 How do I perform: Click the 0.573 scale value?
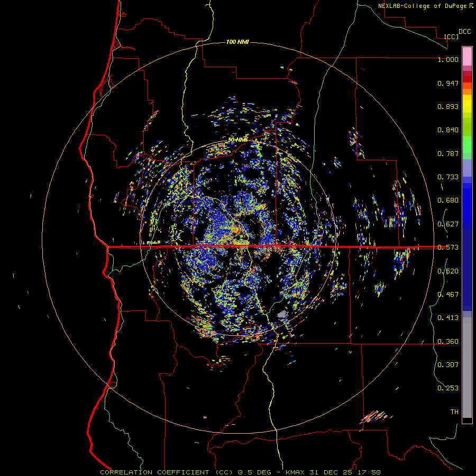[x=448, y=248]
